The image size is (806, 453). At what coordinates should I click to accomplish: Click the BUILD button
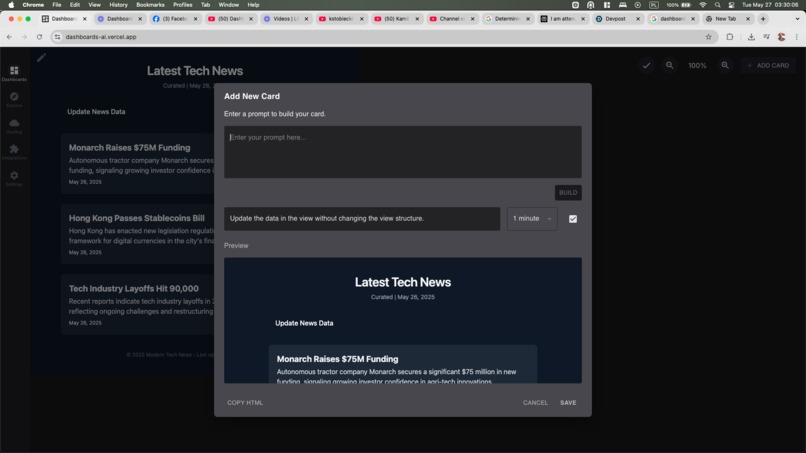(x=568, y=192)
